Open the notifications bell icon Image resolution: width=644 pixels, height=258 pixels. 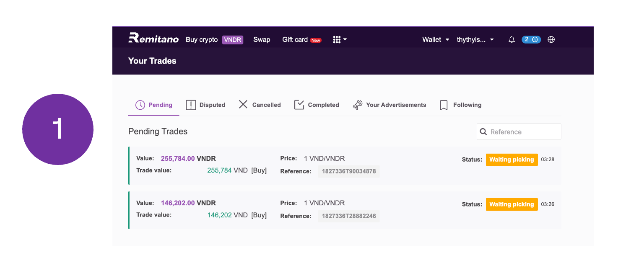tap(512, 40)
